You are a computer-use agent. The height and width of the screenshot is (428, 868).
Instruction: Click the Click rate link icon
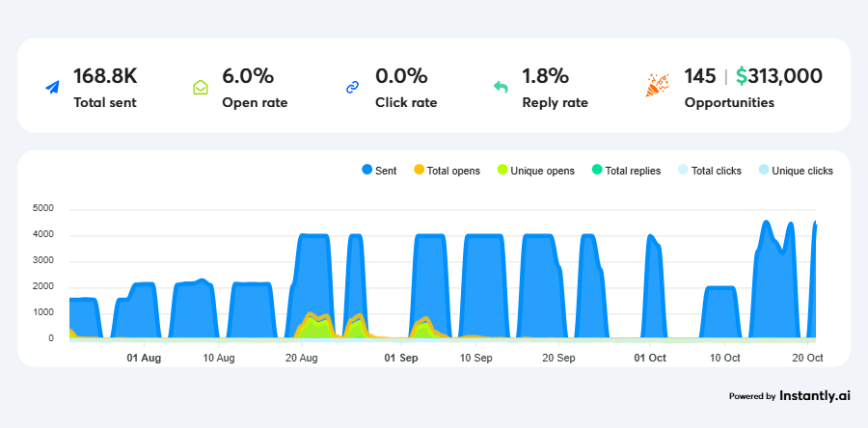pos(353,88)
